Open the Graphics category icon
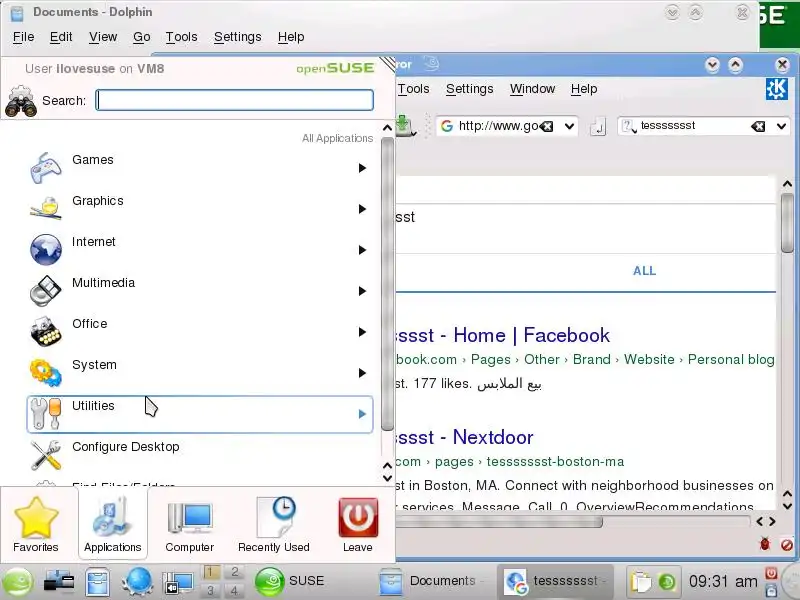The image size is (800, 600). coord(46,208)
